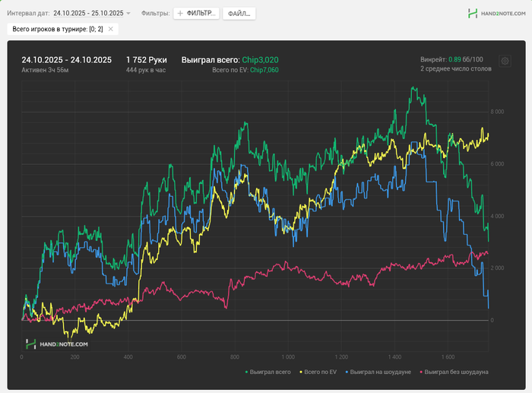Click the winrate value 0.89
Viewport: 532px width, 393px height.
[x=454, y=59]
